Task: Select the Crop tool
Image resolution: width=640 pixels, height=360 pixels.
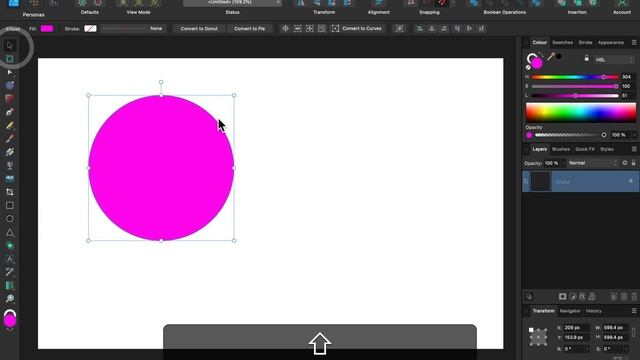Action: click(x=10, y=192)
